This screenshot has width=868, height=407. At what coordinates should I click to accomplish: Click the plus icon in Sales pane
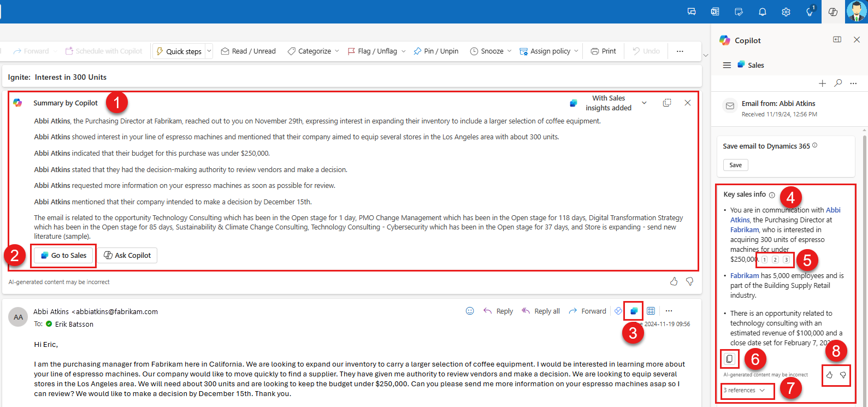[822, 83]
